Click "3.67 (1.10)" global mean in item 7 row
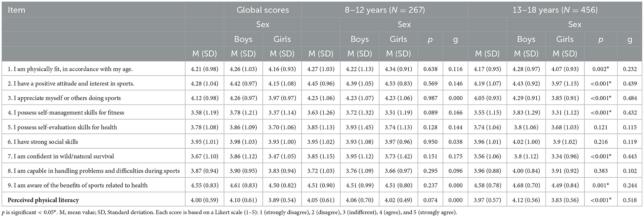 (x=205, y=156)
